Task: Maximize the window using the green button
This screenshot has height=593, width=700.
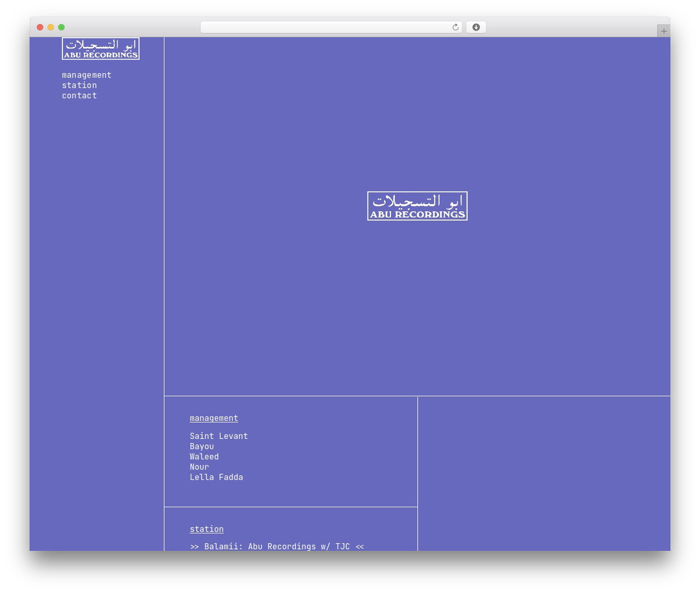Action: pos(61,27)
